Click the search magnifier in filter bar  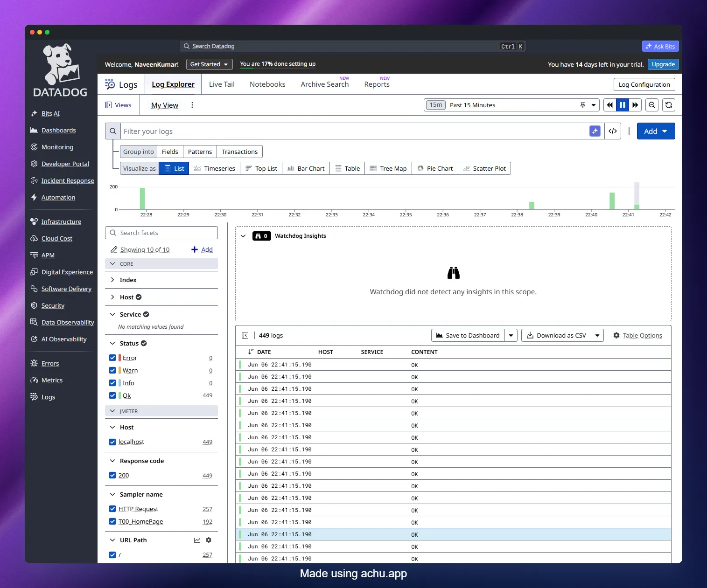pyautogui.click(x=113, y=131)
